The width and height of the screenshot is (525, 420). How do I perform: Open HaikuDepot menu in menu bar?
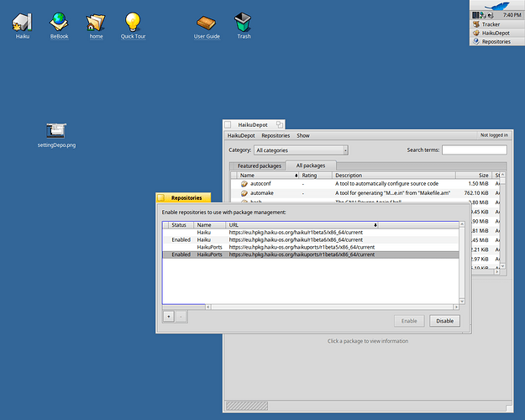(x=241, y=135)
